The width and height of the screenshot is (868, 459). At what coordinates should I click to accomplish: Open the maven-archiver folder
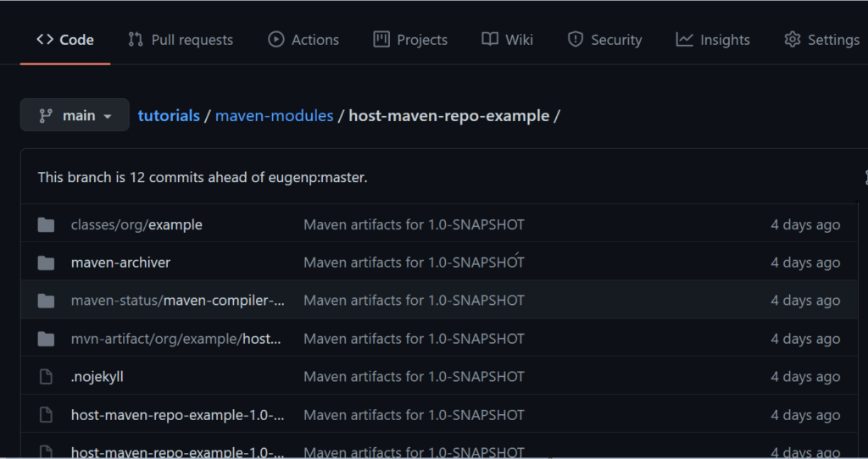click(x=120, y=263)
